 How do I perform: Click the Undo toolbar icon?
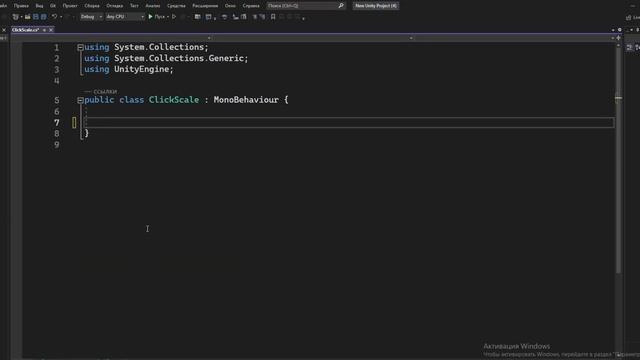(x=54, y=17)
